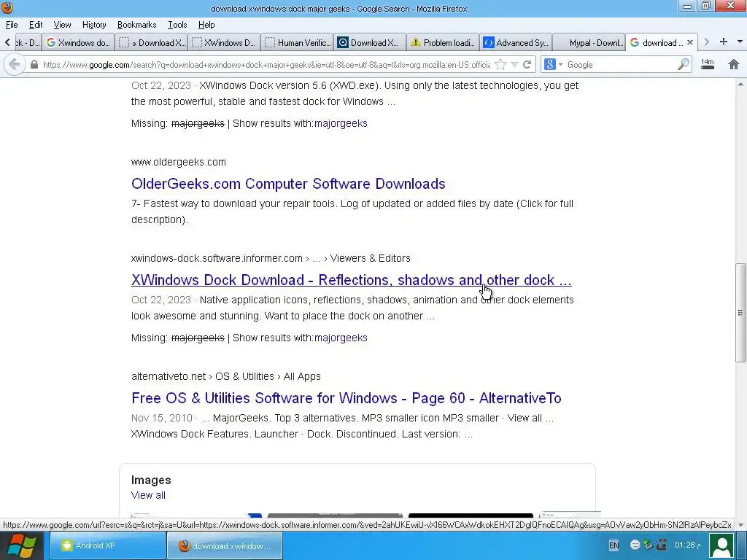Reload the current page
This screenshot has height=560, width=747.
click(x=527, y=65)
